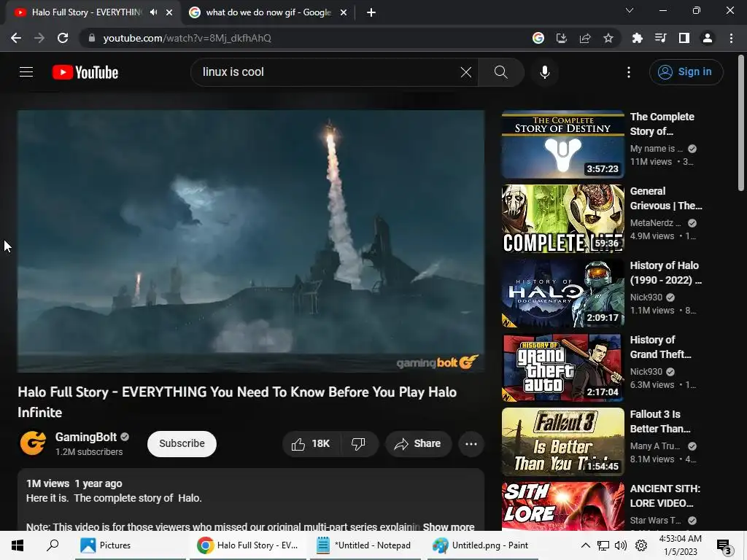Clear the search text with the X

point(466,72)
